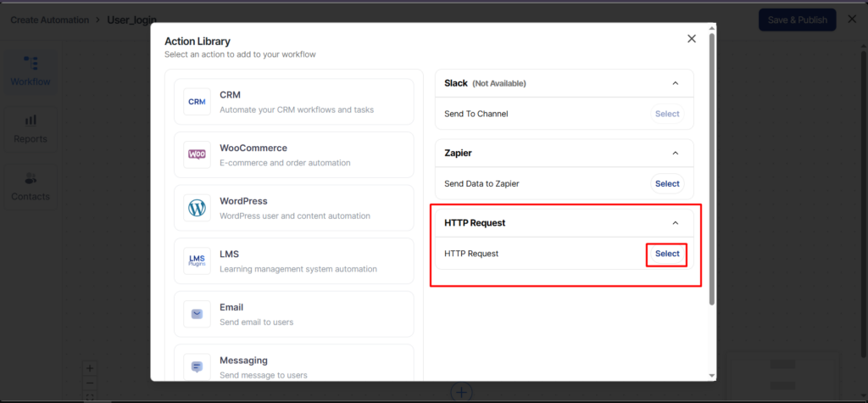Click the Save & Publish button
The width and height of the screenshot is (868, 403).
click(797, 20)
